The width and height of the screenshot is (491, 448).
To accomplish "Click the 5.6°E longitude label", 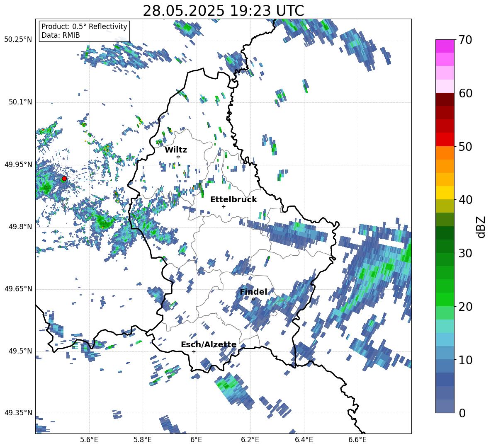I will pos(89,440).
